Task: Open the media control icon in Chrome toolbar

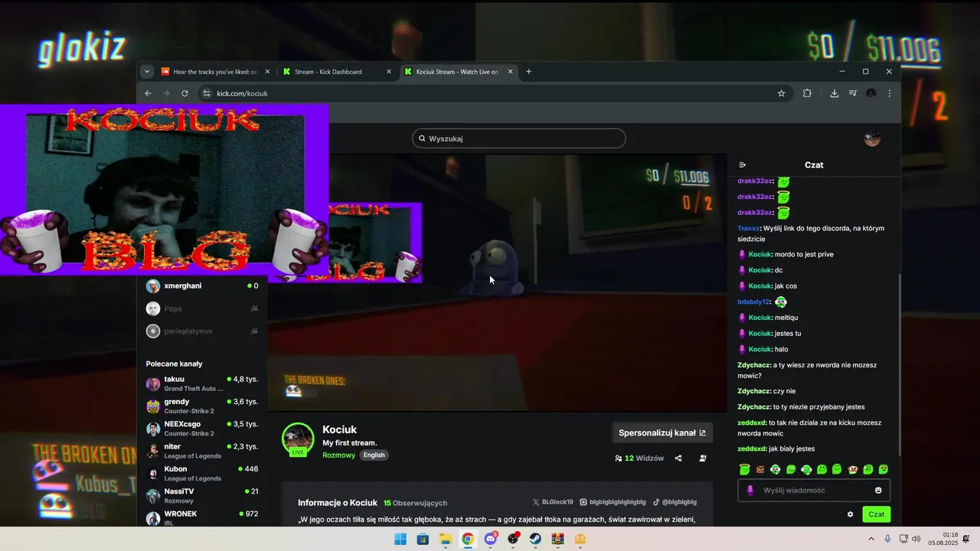Action: click(x=853, y=93)
